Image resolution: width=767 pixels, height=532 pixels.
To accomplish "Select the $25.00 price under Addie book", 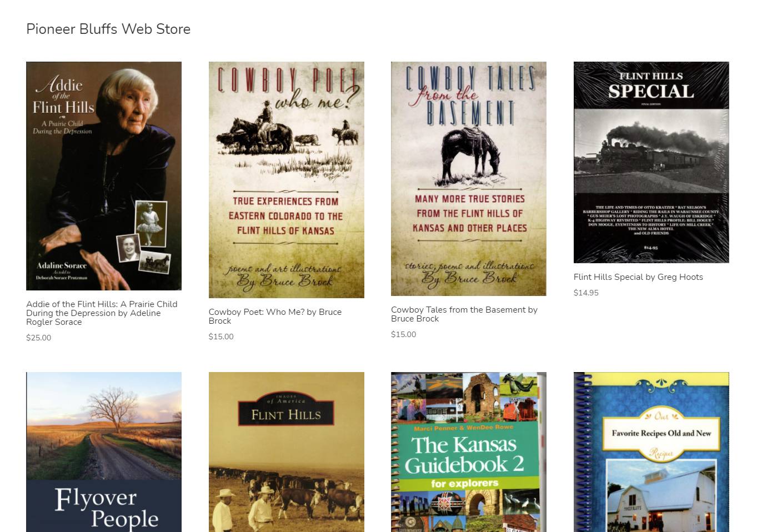I will click(39, 338).
